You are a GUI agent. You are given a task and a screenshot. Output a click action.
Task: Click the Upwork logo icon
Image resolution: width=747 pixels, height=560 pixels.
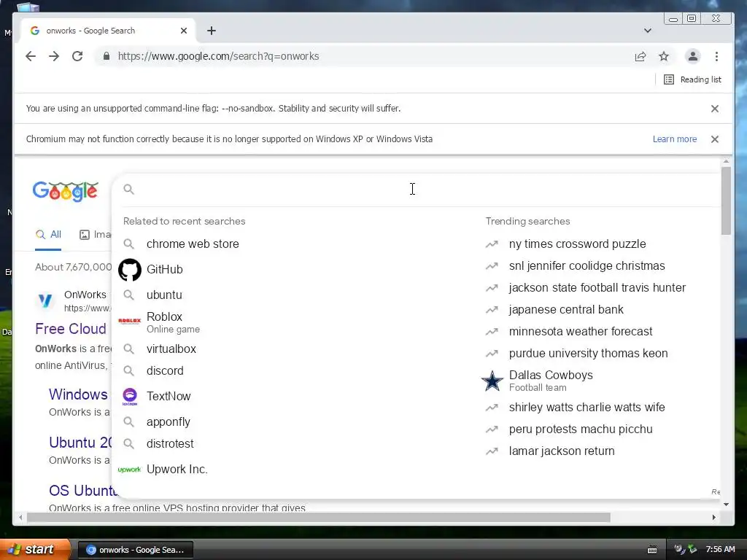pyautogui.click(x=130, y=470)
